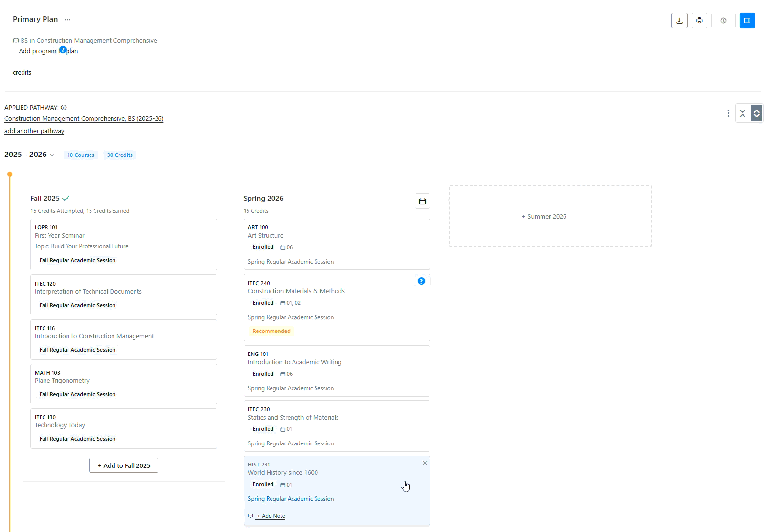Click ITEC 240 help question icon
This screenshot has height=532, width=767.
click(421, 281)
